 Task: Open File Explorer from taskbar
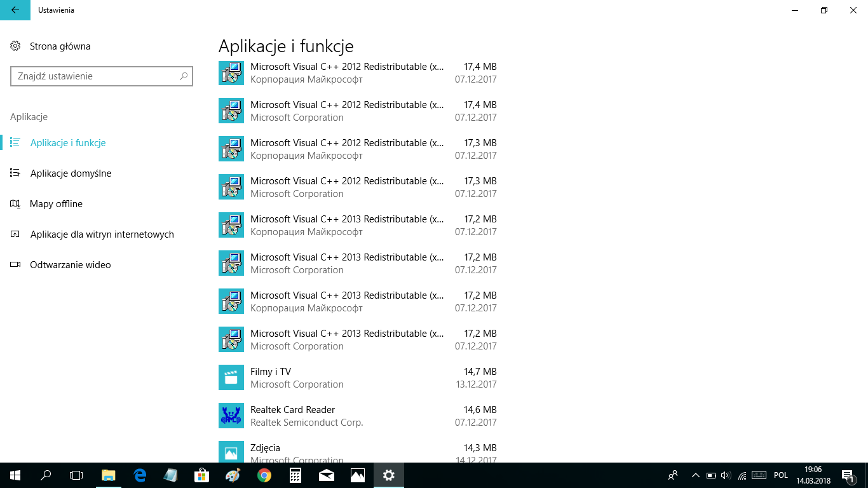tap(109, 475)
